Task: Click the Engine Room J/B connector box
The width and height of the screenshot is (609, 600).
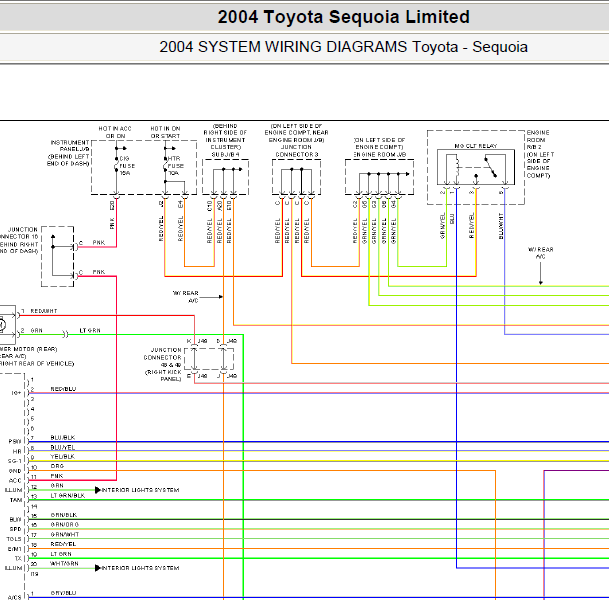Action: (x=379, y=177)
